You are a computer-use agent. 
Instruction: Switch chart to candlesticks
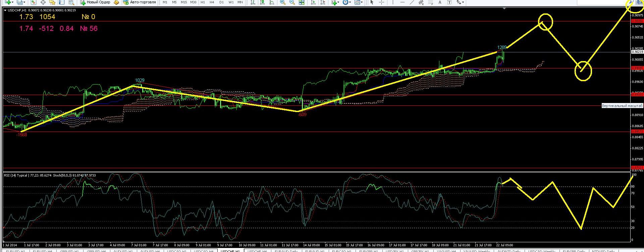262,2
